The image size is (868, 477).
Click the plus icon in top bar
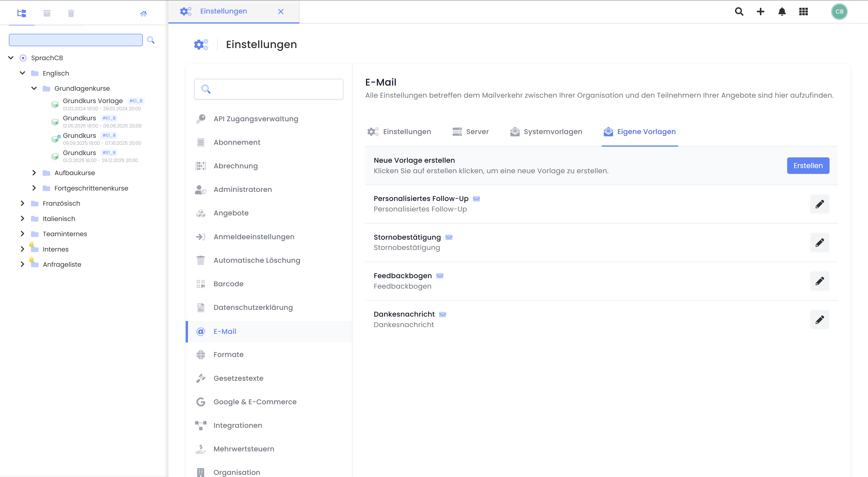pos(761,12)
